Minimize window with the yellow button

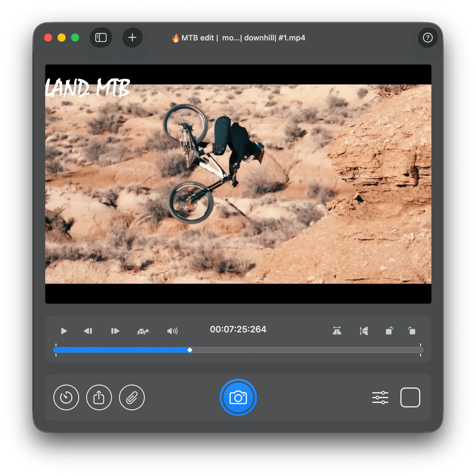coord(62,38)
